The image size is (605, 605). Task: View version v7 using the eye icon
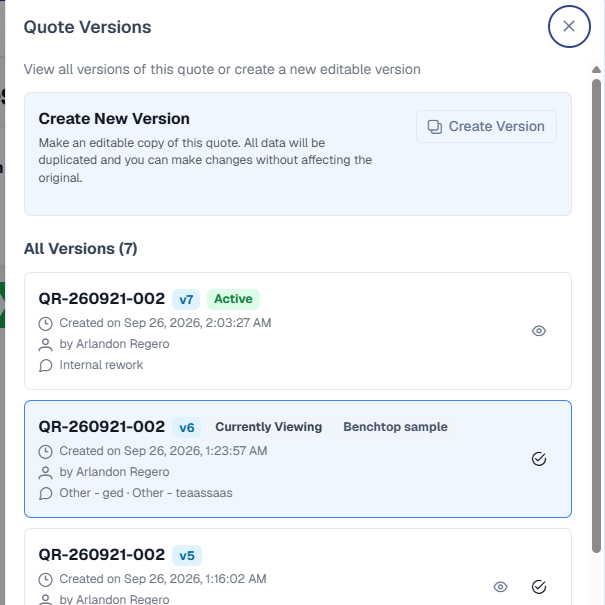(x=539, y=331)
